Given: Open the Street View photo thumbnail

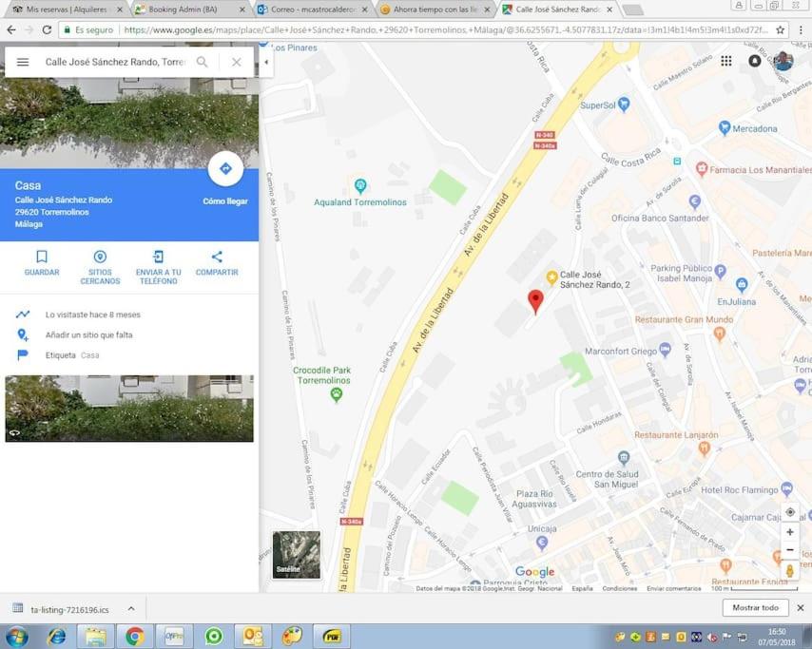Looking at the screenshot, I should pos(129,409).
